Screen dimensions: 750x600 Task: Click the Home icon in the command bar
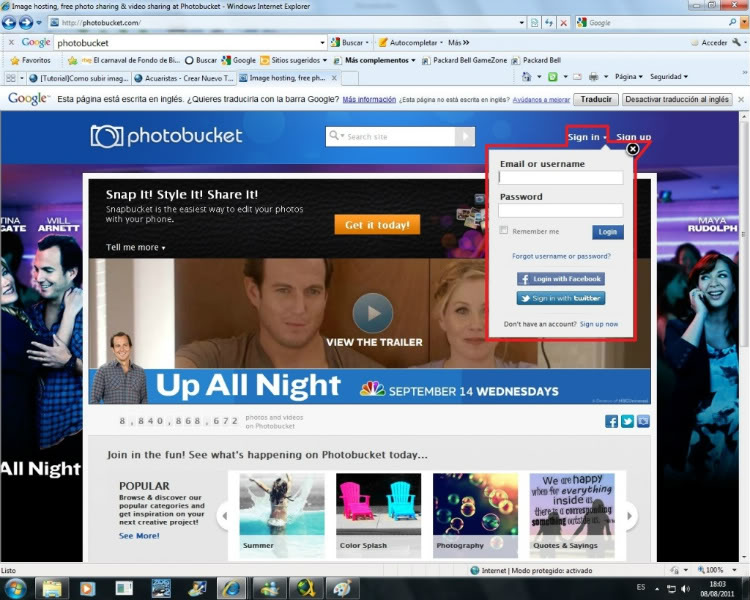[x=526, y=77]
